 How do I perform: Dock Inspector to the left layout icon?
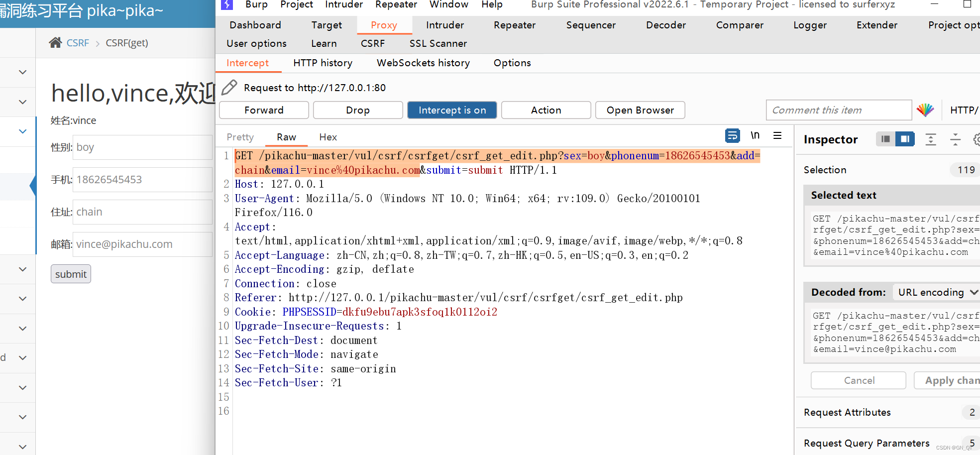tap(885, 139)
